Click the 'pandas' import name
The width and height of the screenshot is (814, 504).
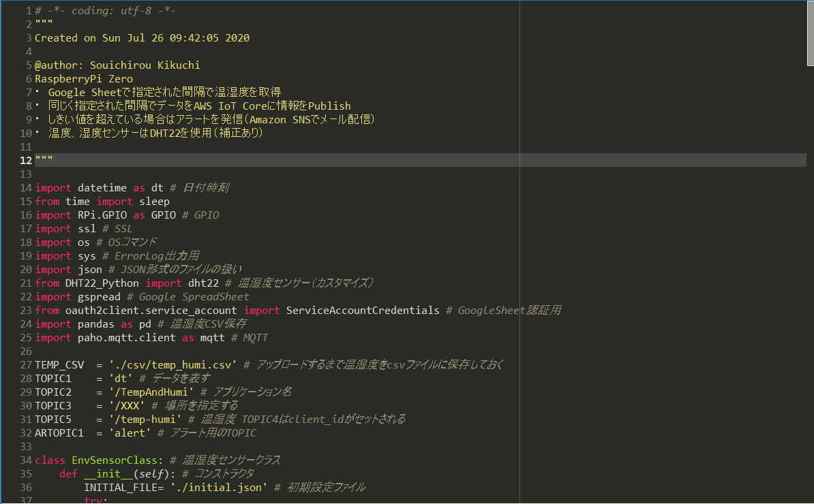[95, 324]
